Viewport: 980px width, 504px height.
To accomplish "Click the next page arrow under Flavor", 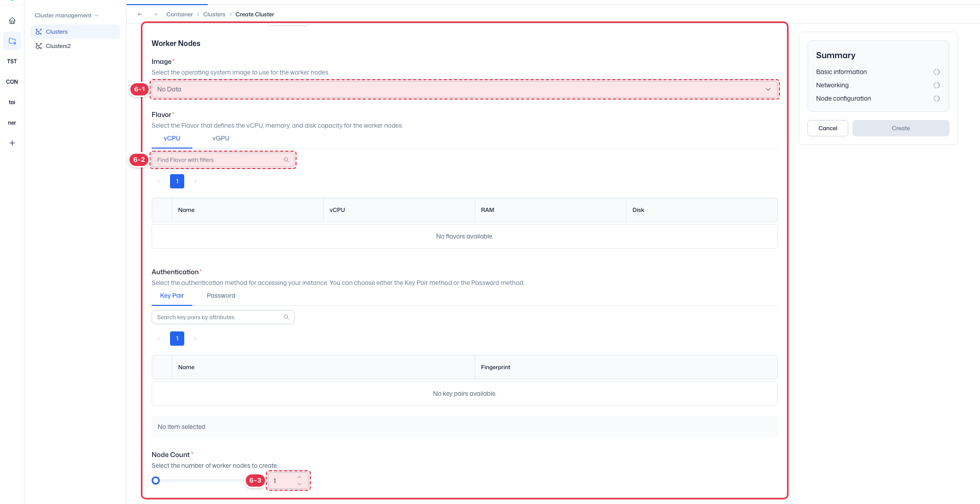I will [195, 181].
